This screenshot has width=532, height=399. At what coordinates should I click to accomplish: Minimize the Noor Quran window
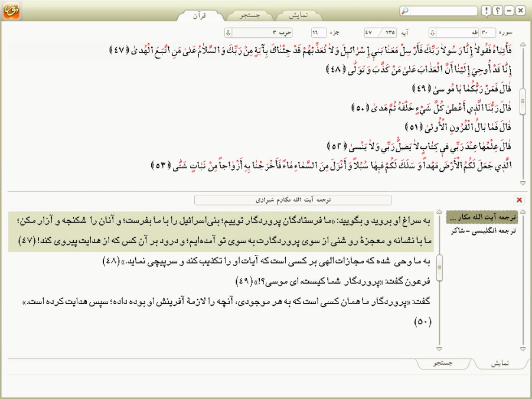[x=509, y=11]
